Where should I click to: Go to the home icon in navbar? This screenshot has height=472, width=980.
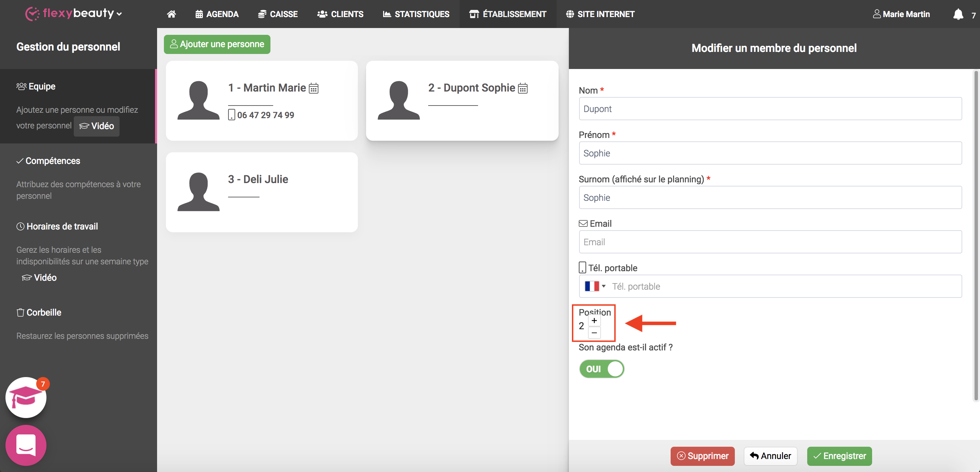171,14
